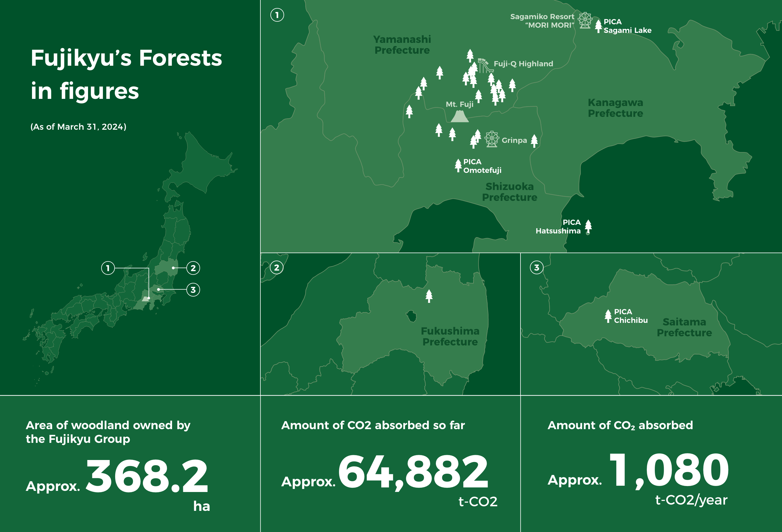This screenshot has height=532, width=782.
Task: Click the Fuji-Q Highland roller coaster icon
Action: coord(486,65)
